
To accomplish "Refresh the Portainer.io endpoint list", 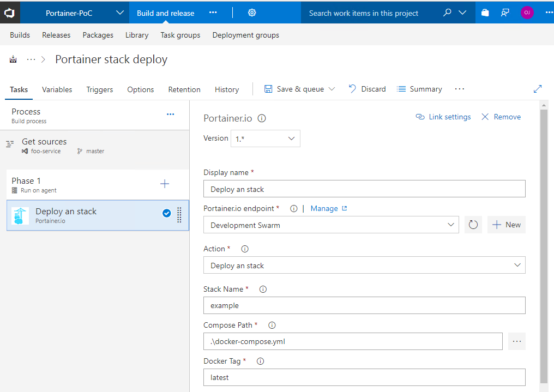I will pyautogui.click(x=473, y=225).
